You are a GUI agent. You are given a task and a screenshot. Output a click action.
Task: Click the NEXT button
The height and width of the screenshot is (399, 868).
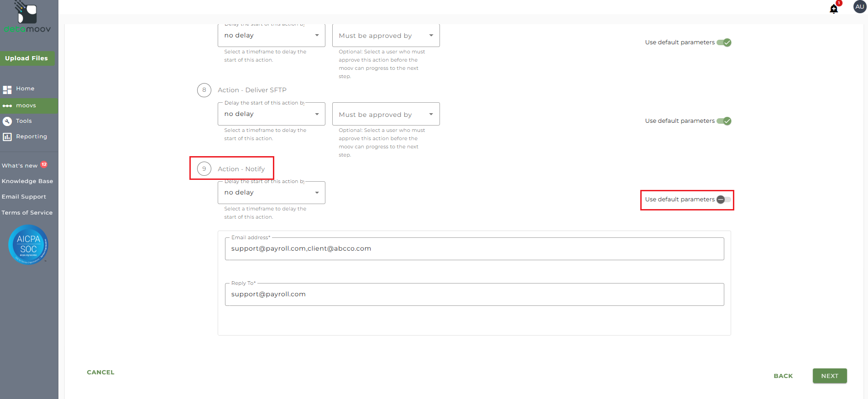pyautogui.click(x=830, y=376)
